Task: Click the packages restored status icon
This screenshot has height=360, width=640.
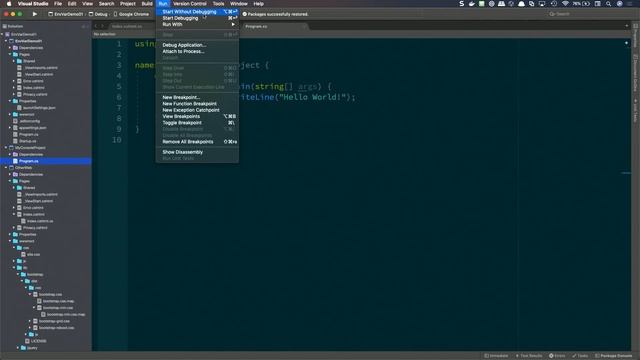Action: (x=244, y=14)
